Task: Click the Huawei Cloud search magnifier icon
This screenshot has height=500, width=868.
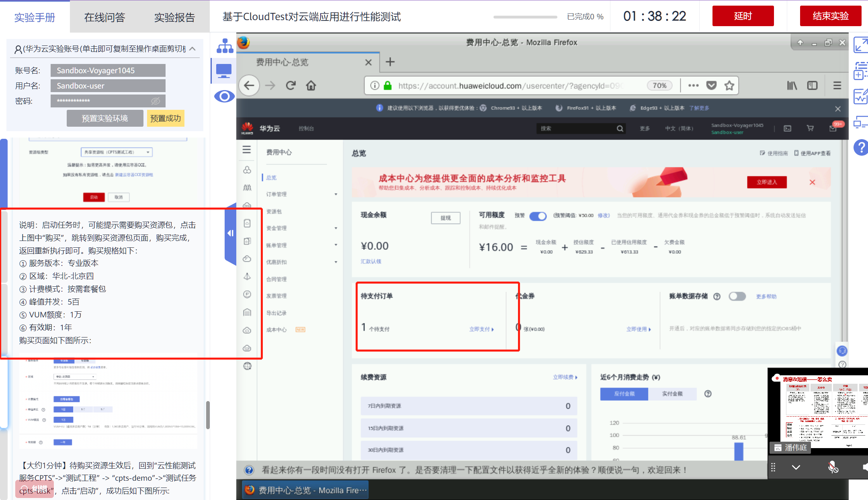Action: pyautogui.click(x=620, y=129)
